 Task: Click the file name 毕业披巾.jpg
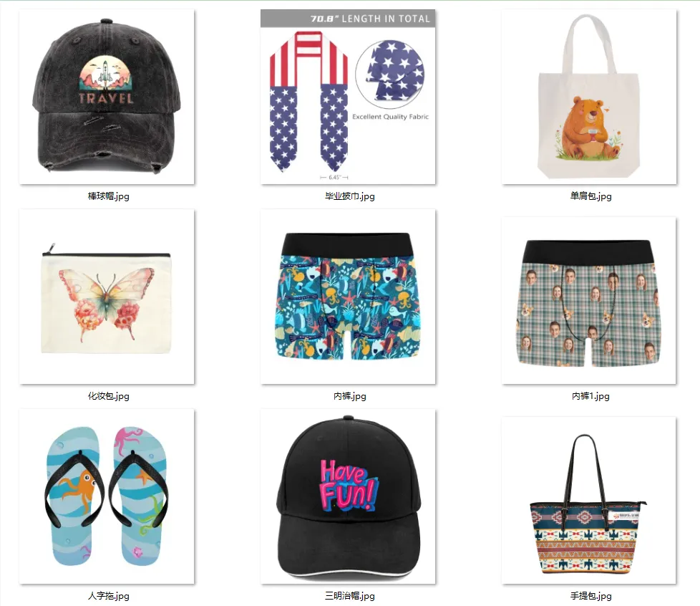click(x=349, y=196)
